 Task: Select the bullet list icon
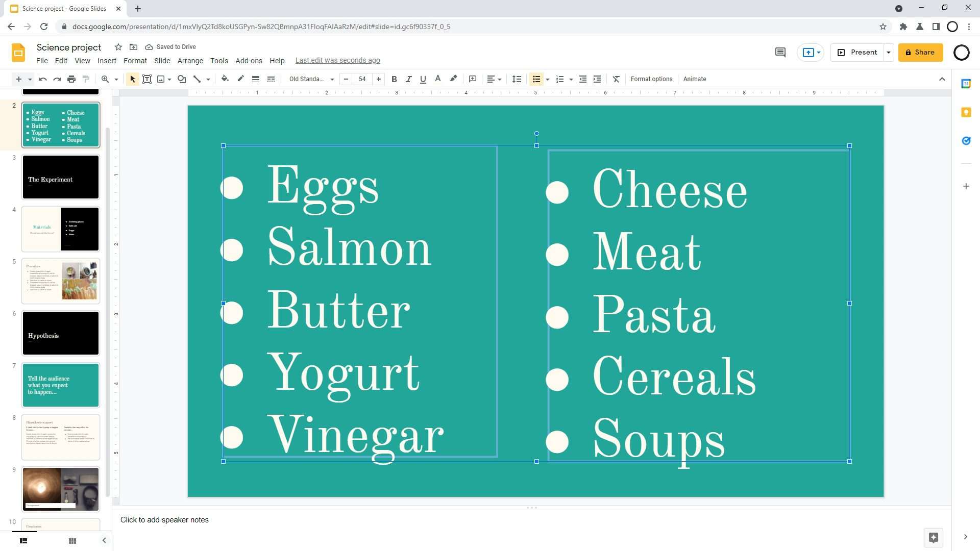point(536,79)
